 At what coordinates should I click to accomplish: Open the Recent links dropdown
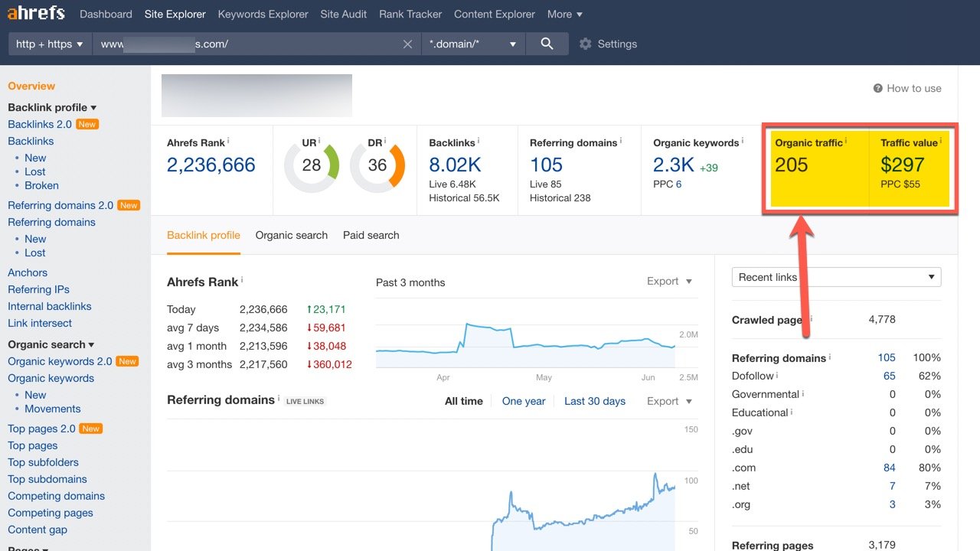(836, 277)
